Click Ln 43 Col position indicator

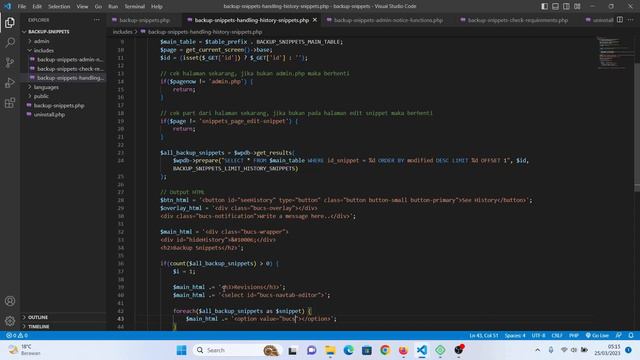click(484, 336)
